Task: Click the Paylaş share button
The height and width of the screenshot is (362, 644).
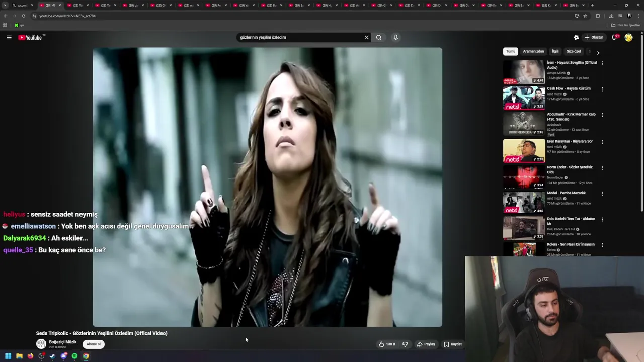Action: [x=426, y=344]
